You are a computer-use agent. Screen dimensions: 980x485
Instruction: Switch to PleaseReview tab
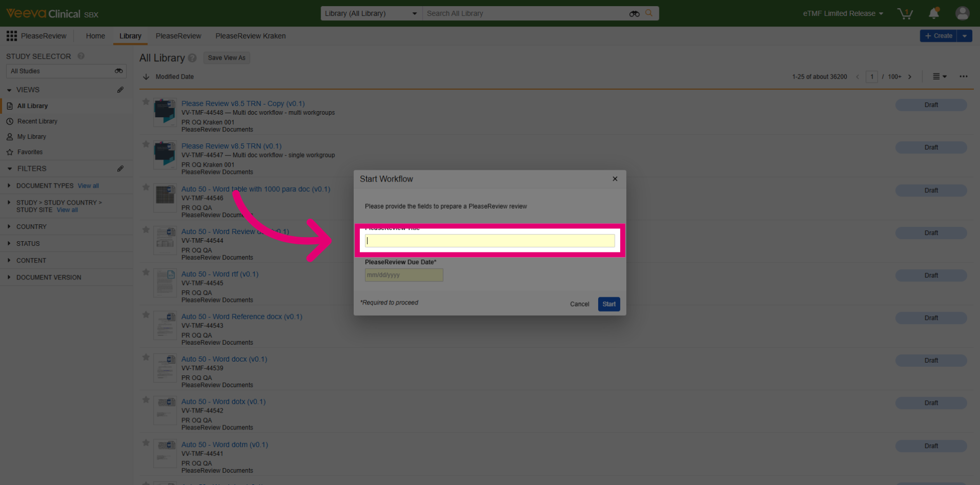178,36
